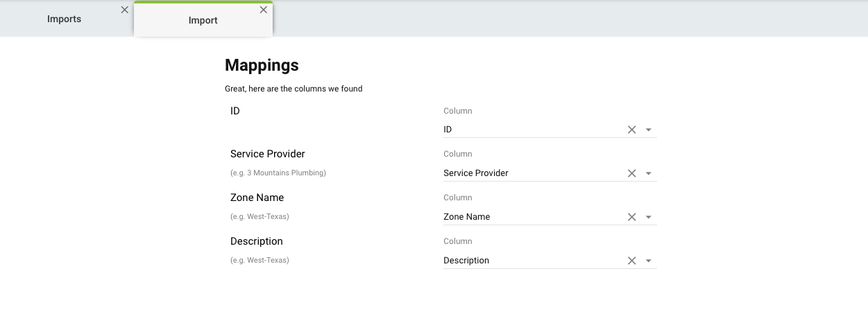
Task: Open the Service Provider column dropdown arrow
Action: pyautogui.click(x=648, y=173)
